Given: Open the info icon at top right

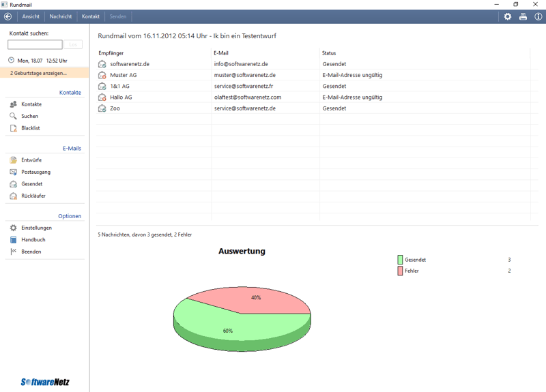Looking at the screenshot, I should click(x=538, y=16).
